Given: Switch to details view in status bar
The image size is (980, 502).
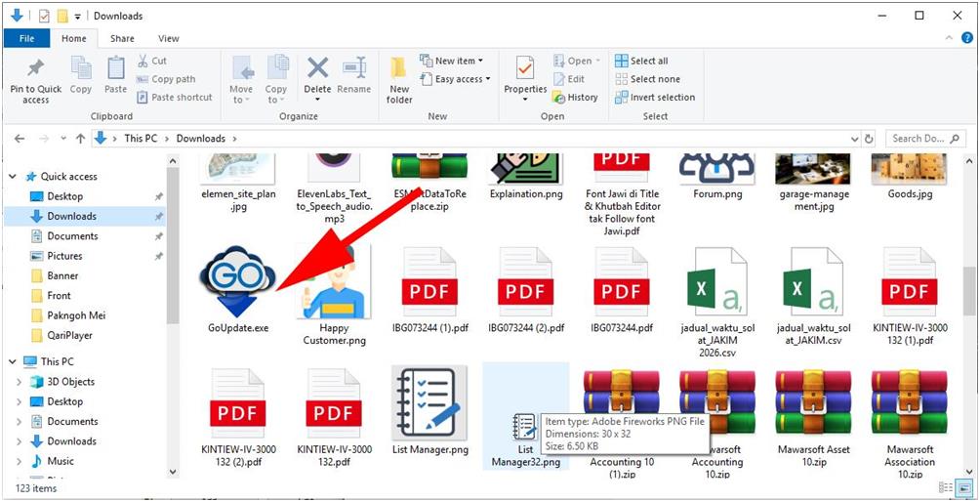Looking at the screenshot, I should (x=946, y=487).
